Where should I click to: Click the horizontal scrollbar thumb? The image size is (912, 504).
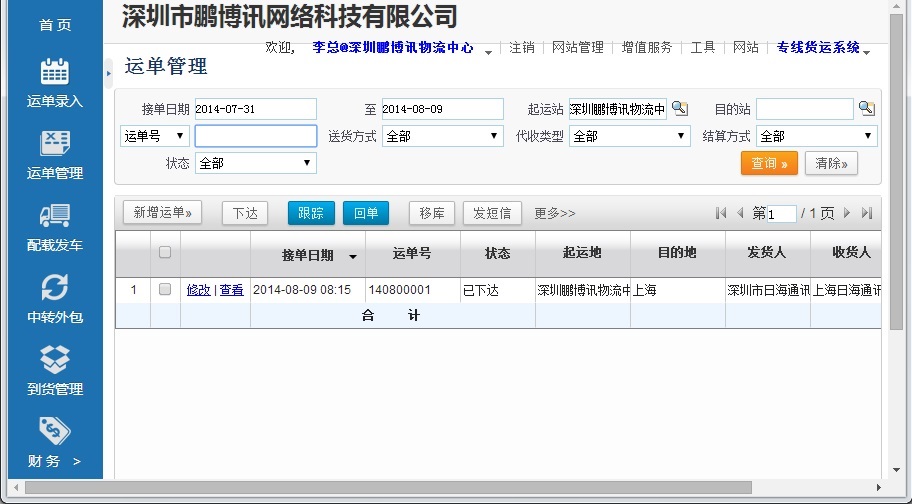[388, 487]
